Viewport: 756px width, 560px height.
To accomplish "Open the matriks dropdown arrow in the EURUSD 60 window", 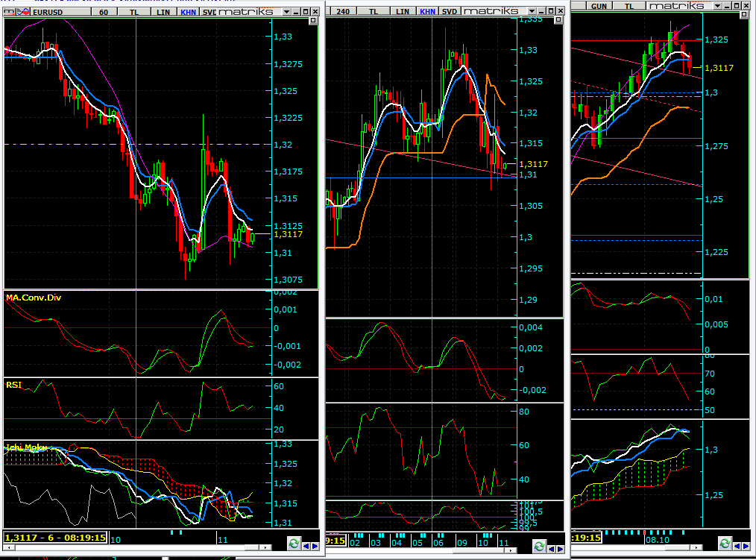I will coord(287,12).
